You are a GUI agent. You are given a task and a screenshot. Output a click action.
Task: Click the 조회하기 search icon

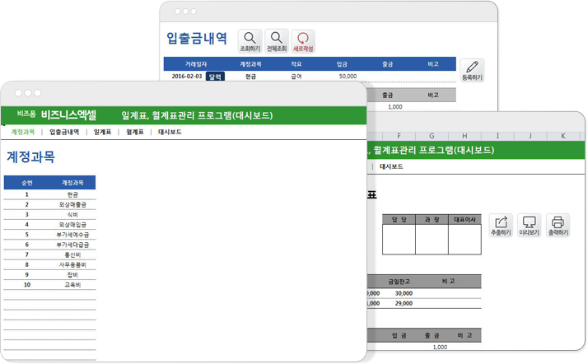tap(250, 40)
